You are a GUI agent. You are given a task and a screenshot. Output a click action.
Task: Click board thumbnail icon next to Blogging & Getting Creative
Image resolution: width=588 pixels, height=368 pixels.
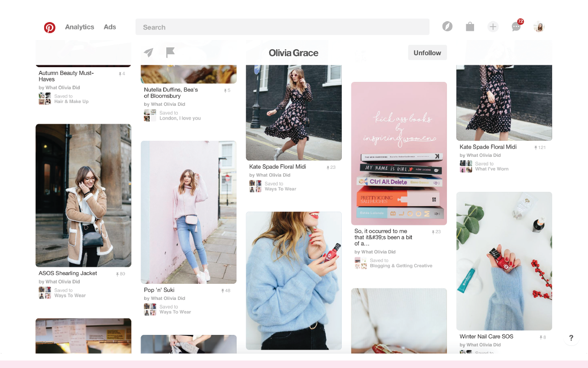coord(361,263)
